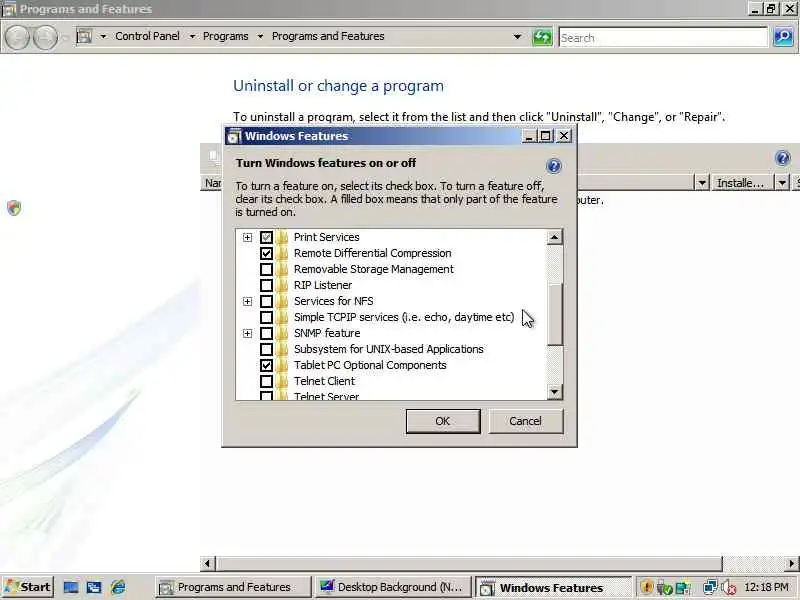Click the network computers tray icon
The image size is (800, 600).
point(710,588)
